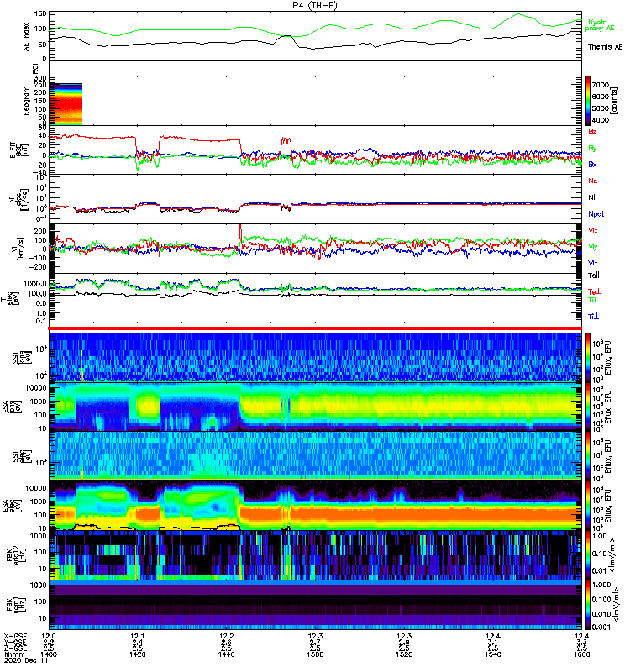This screenshot has height=672, width=630.
Task: Select the black "Ni" legend label
Action: click(592, 197)
